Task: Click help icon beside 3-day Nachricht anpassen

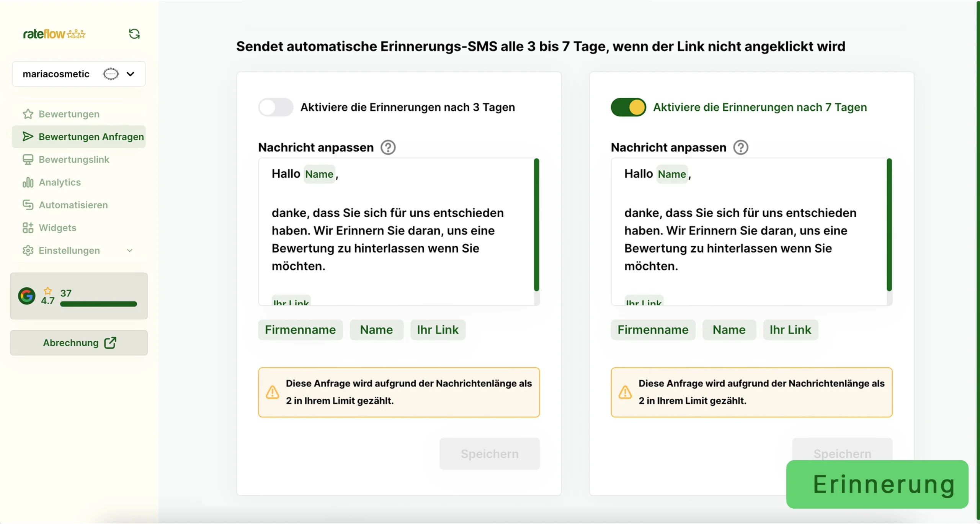Action: coord(388,147)
